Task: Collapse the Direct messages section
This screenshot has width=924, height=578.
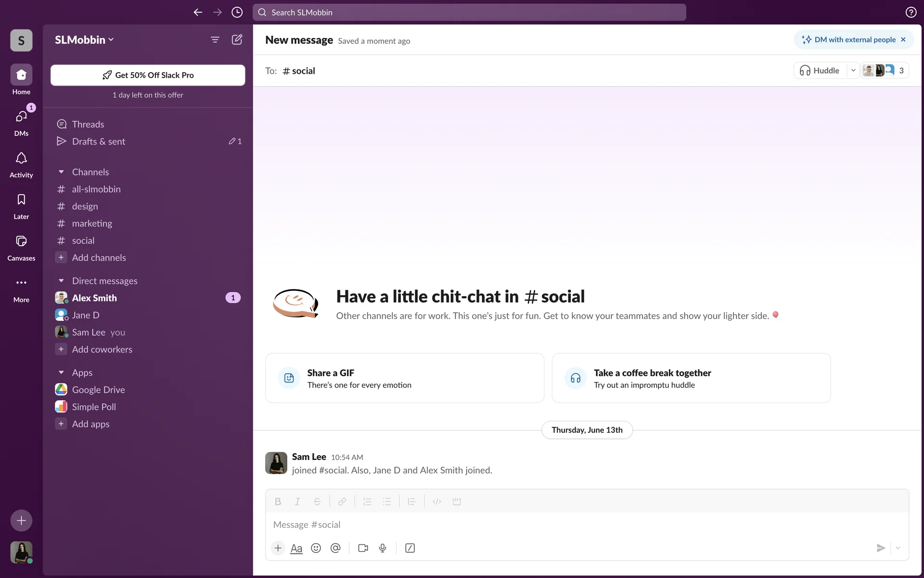Action: pos(61,281)
